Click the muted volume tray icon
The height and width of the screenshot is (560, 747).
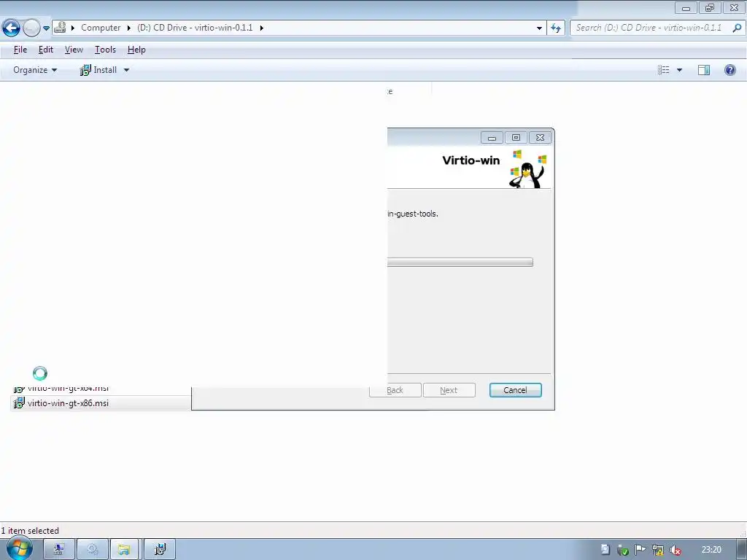675,550
